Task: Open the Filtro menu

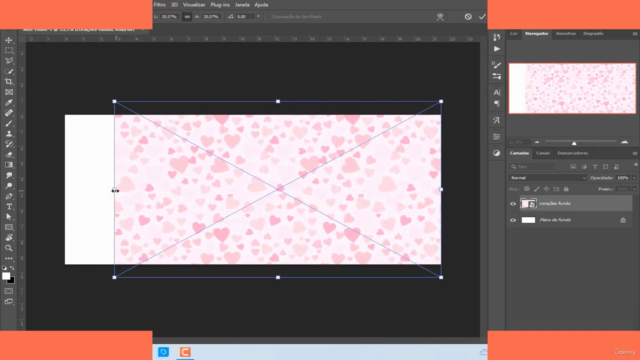Action: click(x=160, y=5)
